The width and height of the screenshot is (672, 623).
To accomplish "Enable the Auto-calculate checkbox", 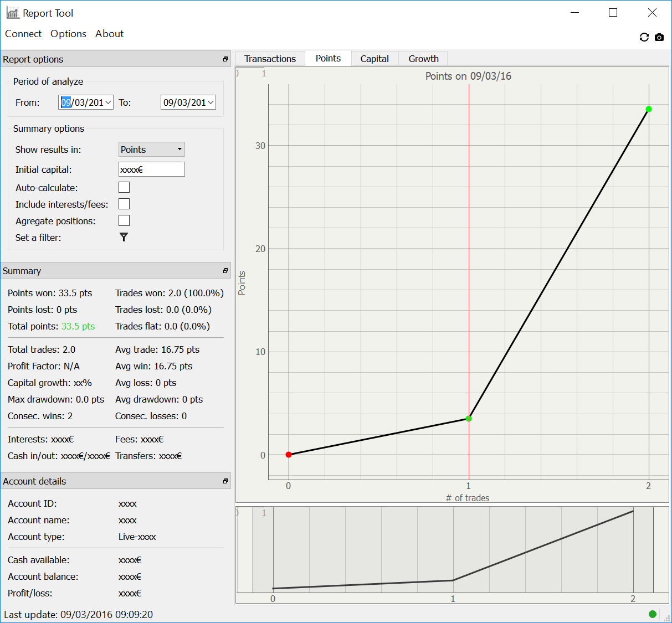I will tap(124, 188).
